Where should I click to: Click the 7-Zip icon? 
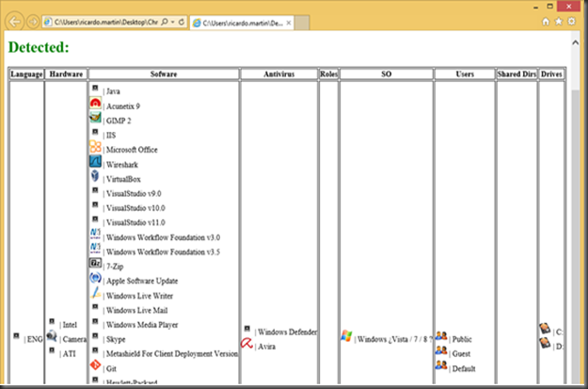click(x=95, y=263)
